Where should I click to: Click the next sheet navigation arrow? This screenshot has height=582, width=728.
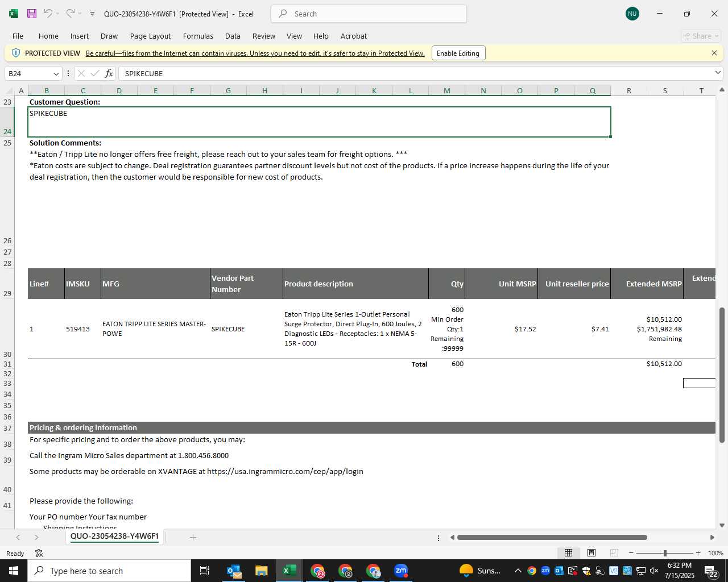pos(36,537)
